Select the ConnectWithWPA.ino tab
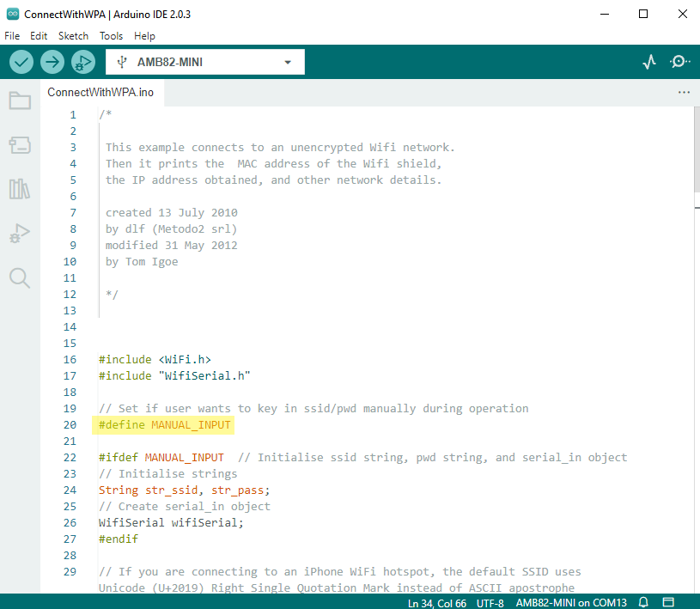 pyautogui.click(x=100, y=92)
